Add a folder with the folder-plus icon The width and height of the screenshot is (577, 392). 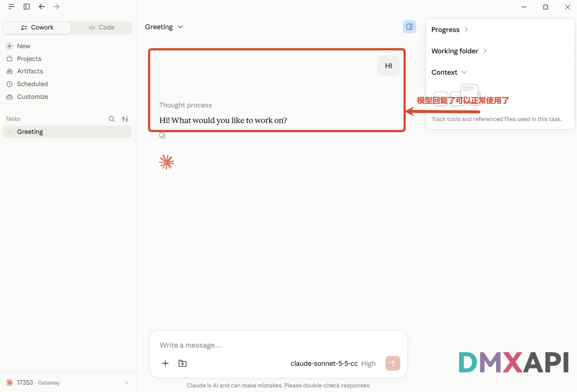point(183,364)
